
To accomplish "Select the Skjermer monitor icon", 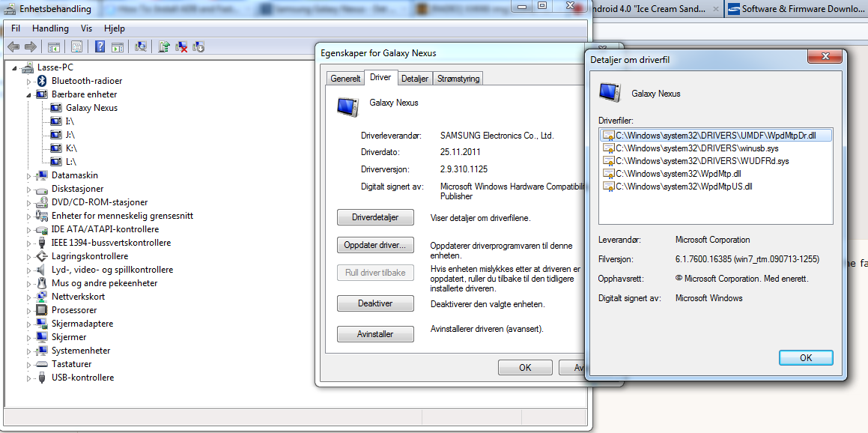I will (x=41, y=336).
